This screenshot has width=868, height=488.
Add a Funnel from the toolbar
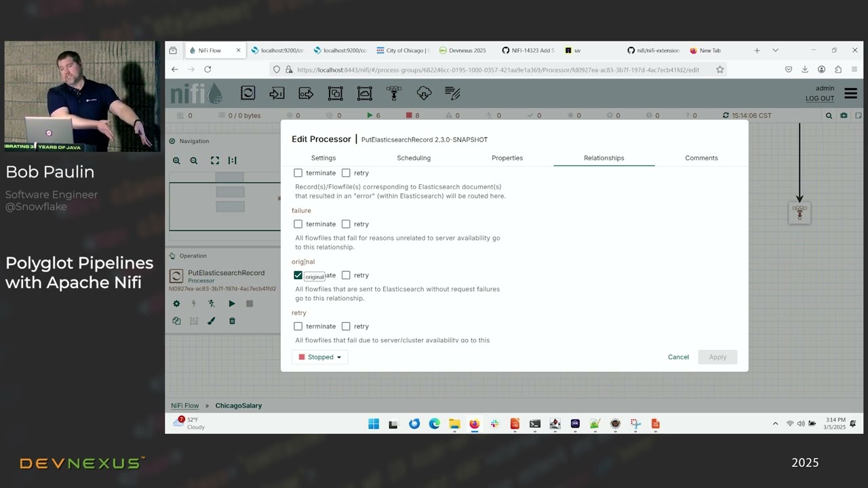[394, 94]
